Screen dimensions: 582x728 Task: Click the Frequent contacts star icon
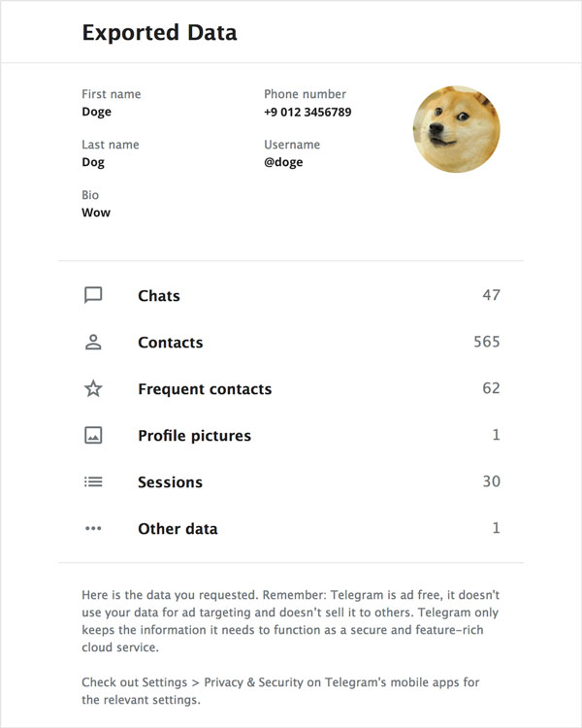point(93,388)
